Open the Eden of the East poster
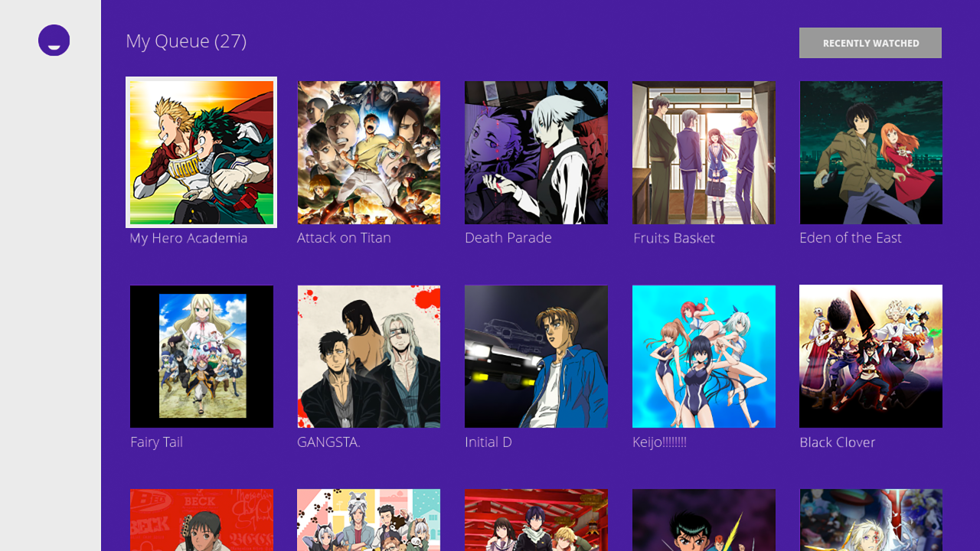This screenshot has height=551, width=980. (x=871, y=152)
